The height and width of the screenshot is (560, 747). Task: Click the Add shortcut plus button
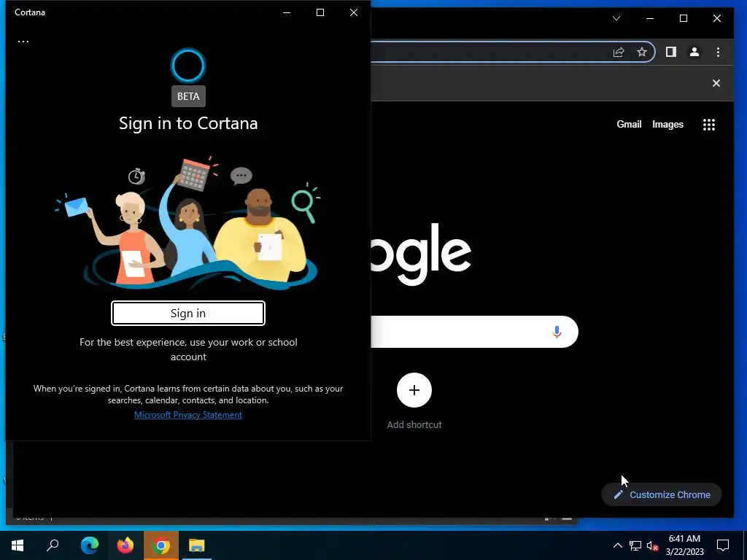(x=414, y=390)
